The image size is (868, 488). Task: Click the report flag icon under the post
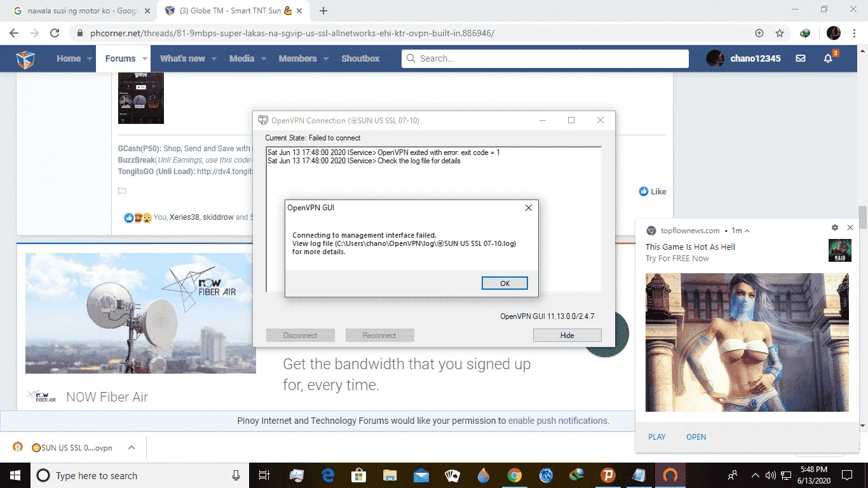point(123,191)
